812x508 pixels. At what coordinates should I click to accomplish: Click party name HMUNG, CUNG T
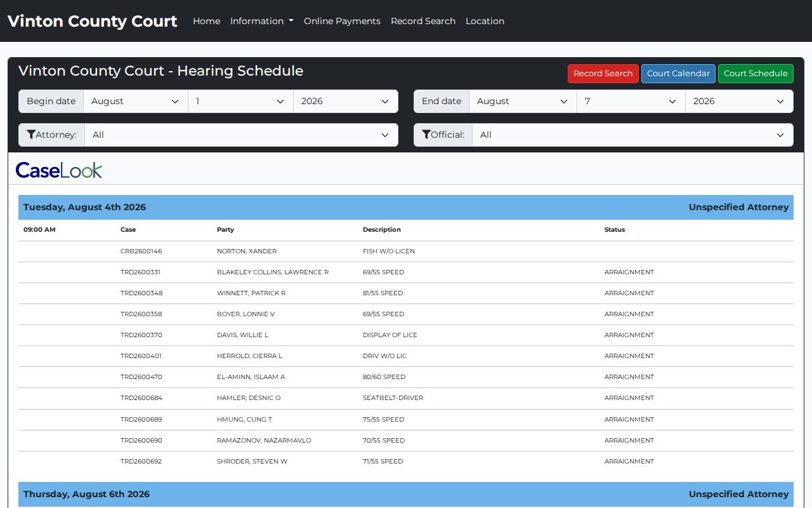(x=244, y=419)
